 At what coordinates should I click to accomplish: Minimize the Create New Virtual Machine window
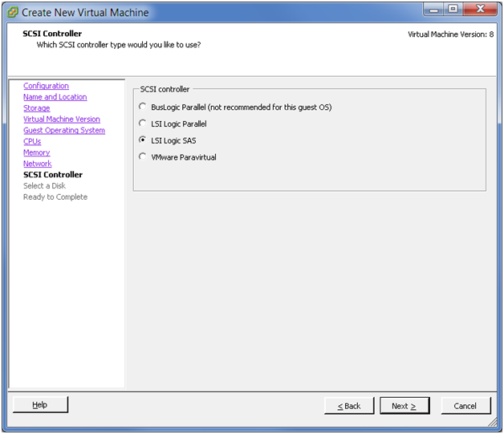pyautogui.click(x=434, y=10)
